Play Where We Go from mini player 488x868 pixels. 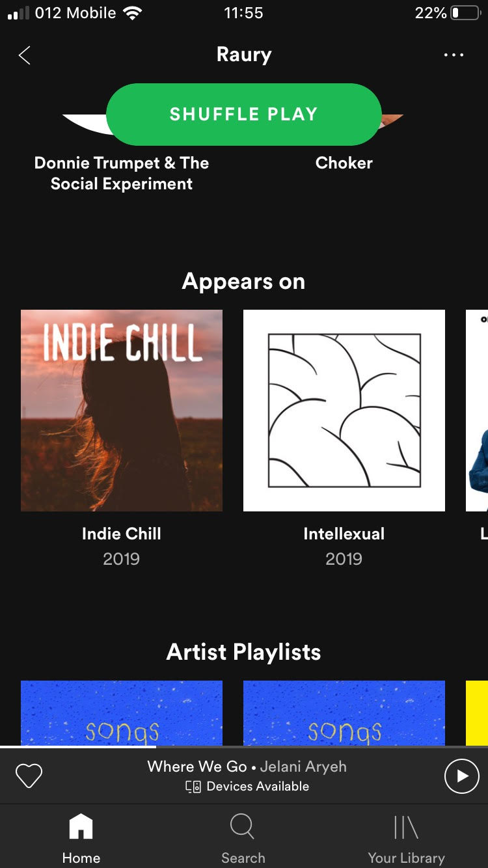(x=461, y=776)
